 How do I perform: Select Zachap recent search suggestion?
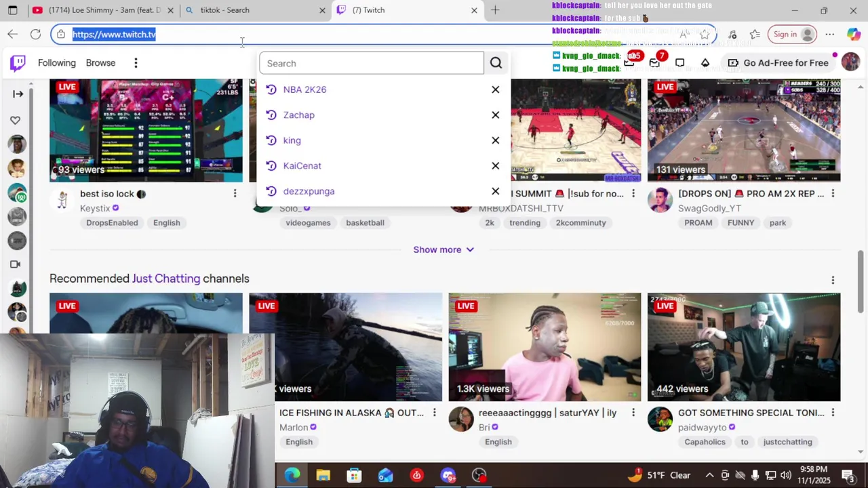click(298, 115)
